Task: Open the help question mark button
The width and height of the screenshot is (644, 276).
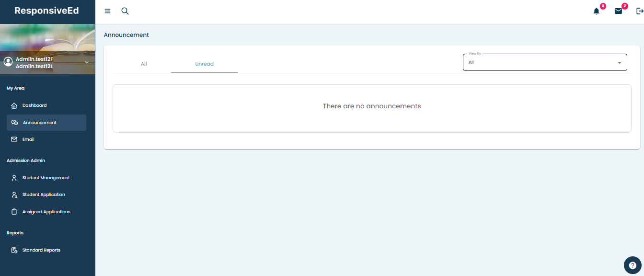Action: coord(632,265)
